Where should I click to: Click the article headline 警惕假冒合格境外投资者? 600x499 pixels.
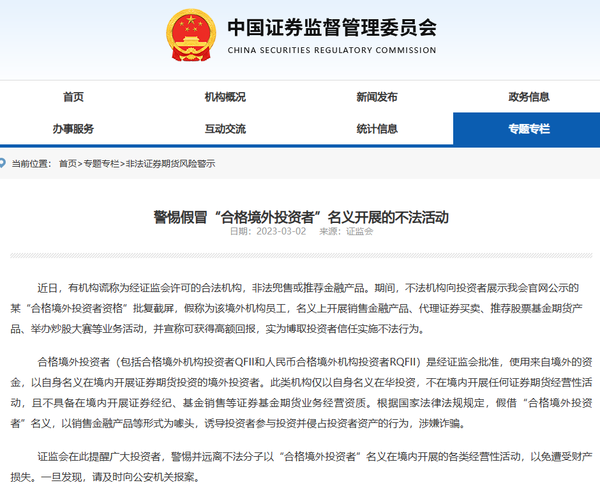click(x=300, y=216)
